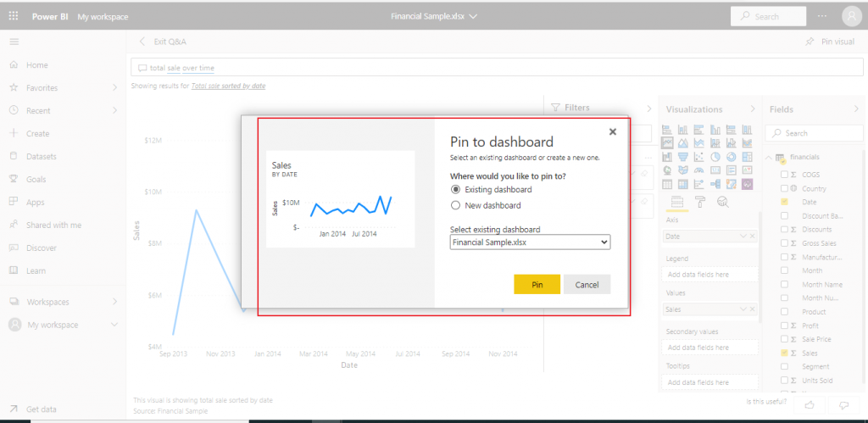Check the Country field checkbox
The width and height of the screenshot is (868, 423).
coord(784,188)
